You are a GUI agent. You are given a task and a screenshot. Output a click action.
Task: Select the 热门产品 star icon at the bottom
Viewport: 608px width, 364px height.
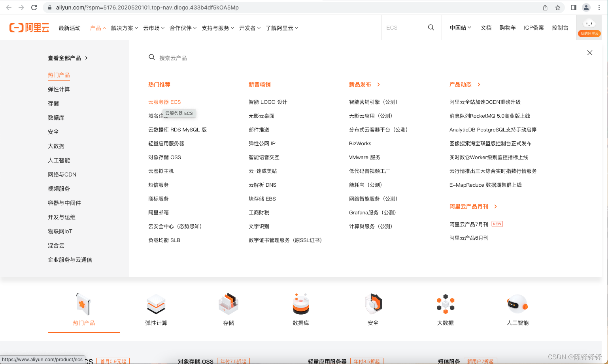point(83,304)
